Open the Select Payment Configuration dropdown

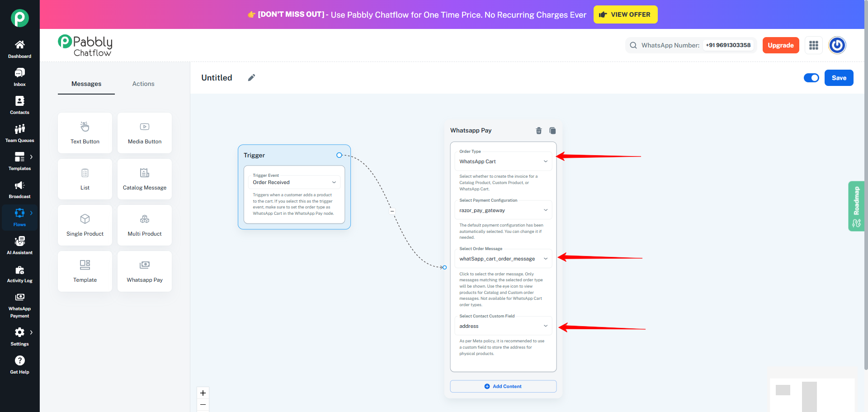[503, 210]
